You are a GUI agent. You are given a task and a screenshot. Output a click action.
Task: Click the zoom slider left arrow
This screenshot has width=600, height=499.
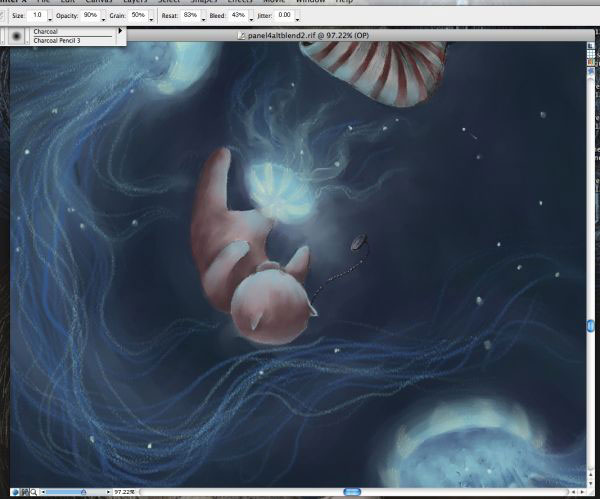43,492
